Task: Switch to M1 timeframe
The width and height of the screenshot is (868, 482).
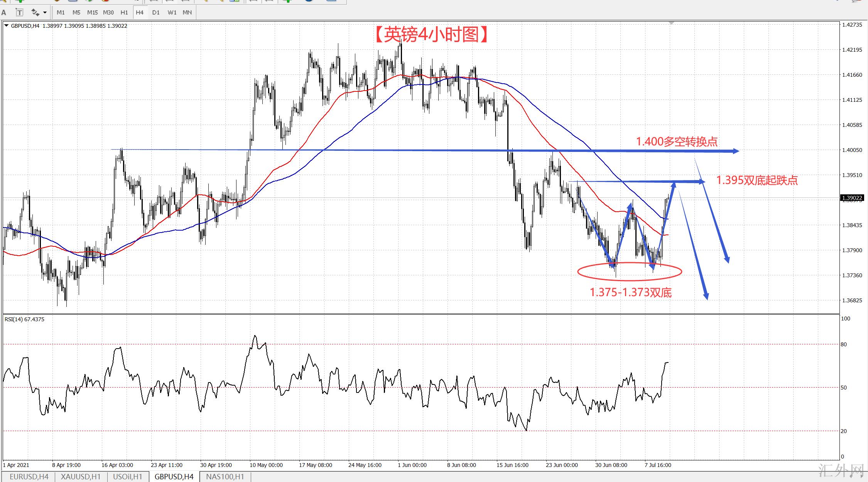Action: pos(61,12)
